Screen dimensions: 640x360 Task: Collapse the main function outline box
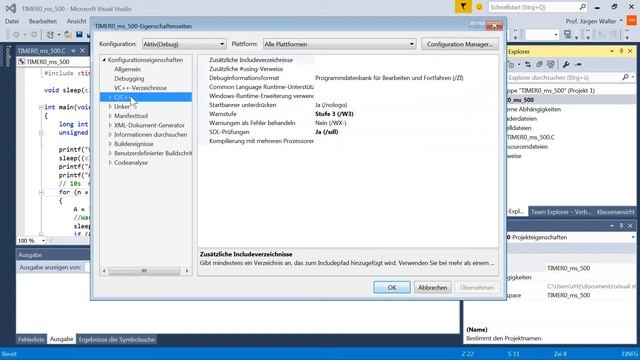pyautogui.click(x=41, y=107)
